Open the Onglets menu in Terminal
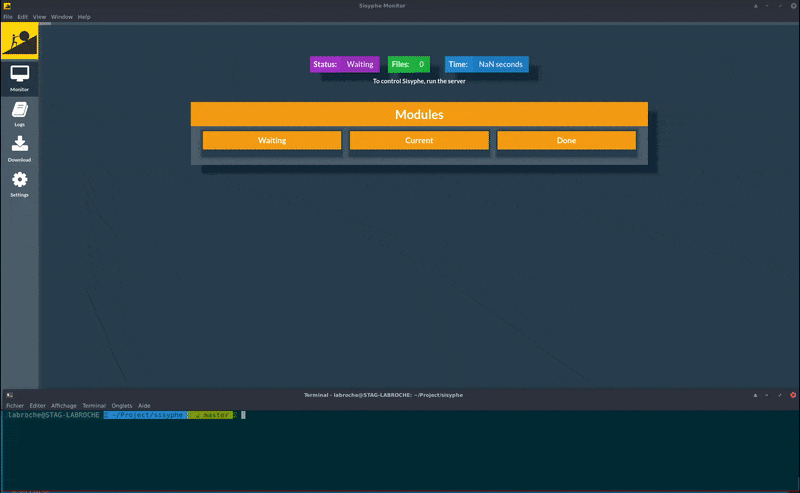Screen dimensions: 800x493 click(x=122, y=406)
